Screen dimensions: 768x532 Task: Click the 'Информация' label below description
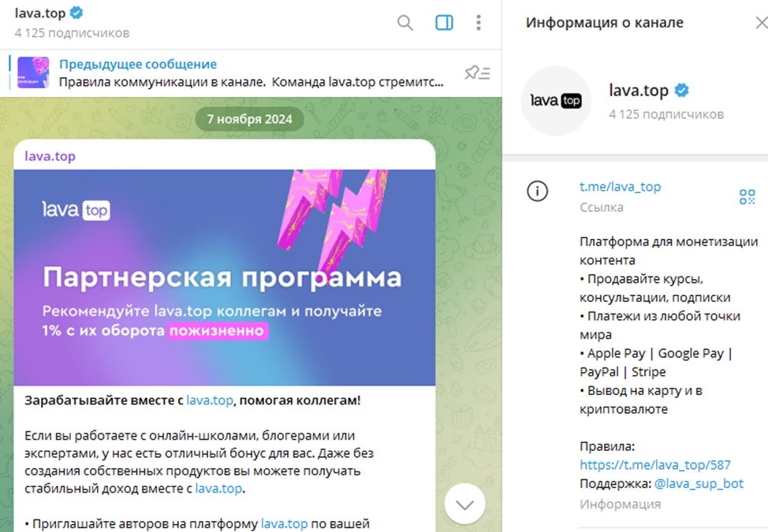click(620, 504)
